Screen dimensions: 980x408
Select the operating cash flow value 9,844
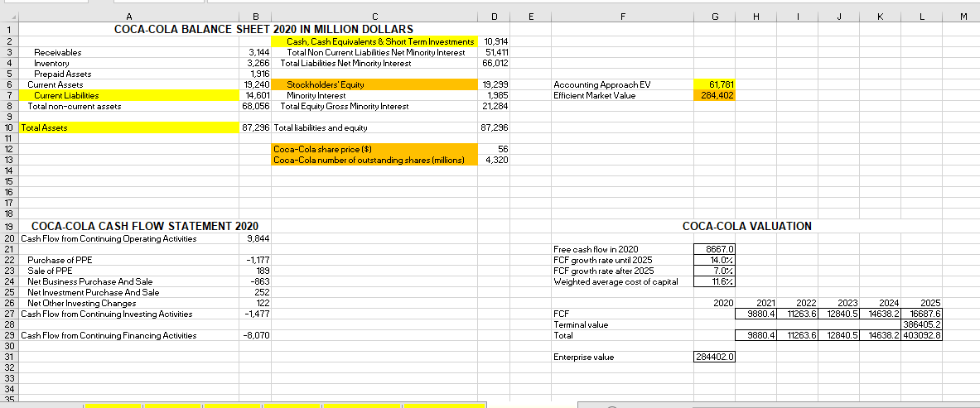[255, 238]
